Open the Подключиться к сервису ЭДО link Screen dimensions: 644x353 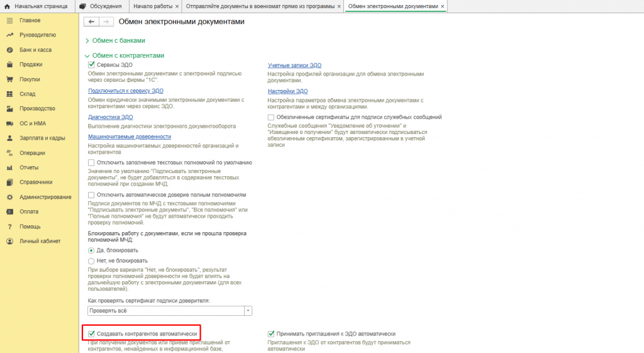(126, 91)
